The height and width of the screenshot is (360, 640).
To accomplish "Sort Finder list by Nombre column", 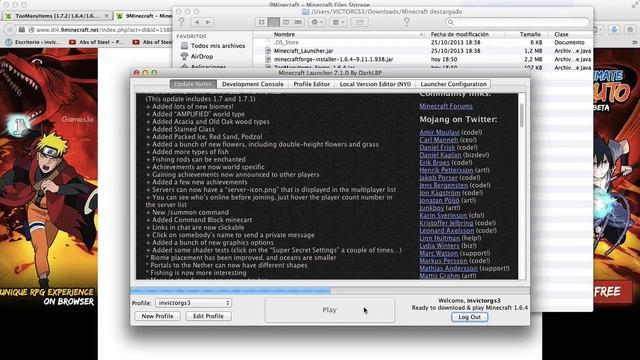I will click(284, 34).
